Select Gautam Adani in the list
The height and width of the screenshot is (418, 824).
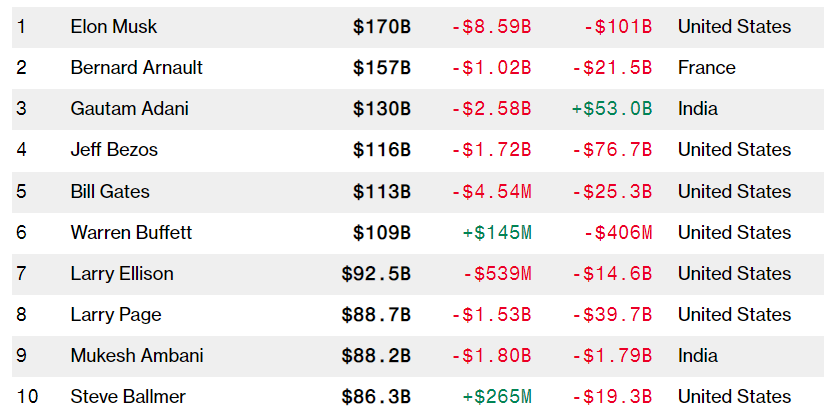point(129,109)
